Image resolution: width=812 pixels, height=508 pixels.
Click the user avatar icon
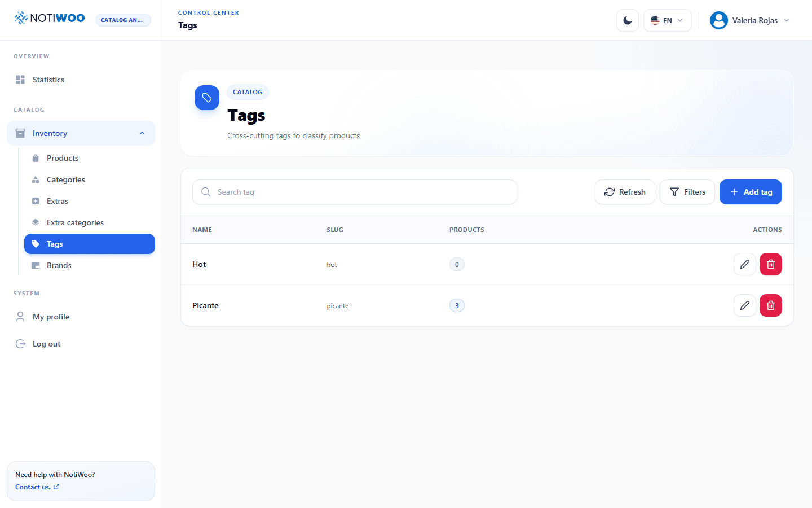(719, 20)
